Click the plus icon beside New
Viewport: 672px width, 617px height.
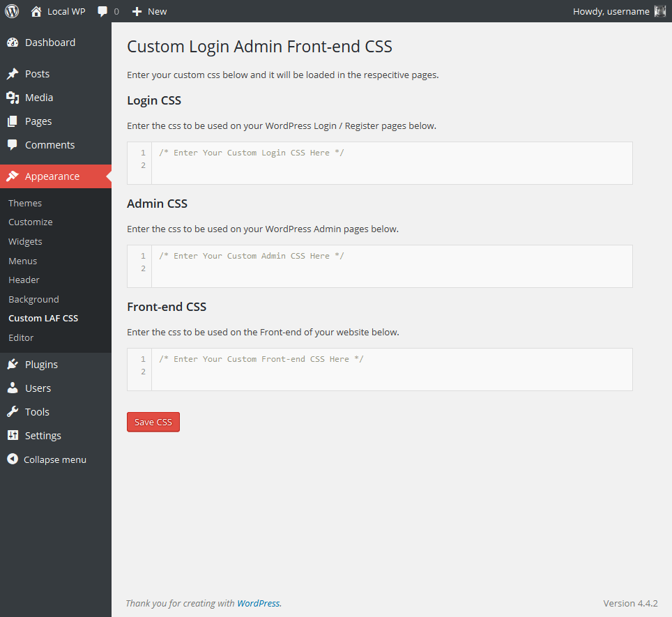[x=137, y=12]
